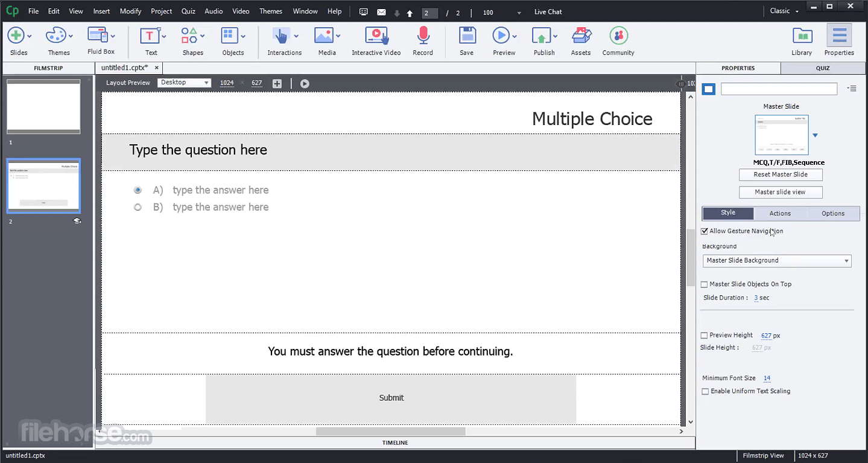This screenshot has width=868, height=463.
Task: Open the Master Slide Background dropdown
Action: click(x=777, y=261)
